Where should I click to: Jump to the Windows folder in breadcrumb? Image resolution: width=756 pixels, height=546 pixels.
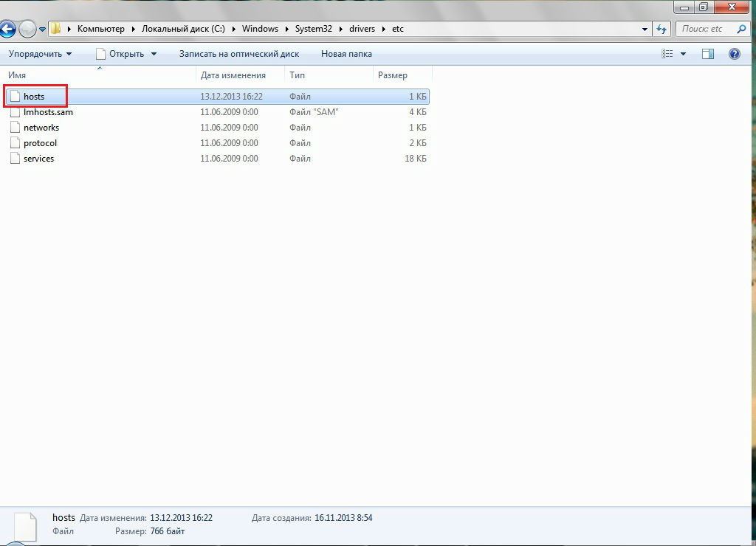[260, 29]
